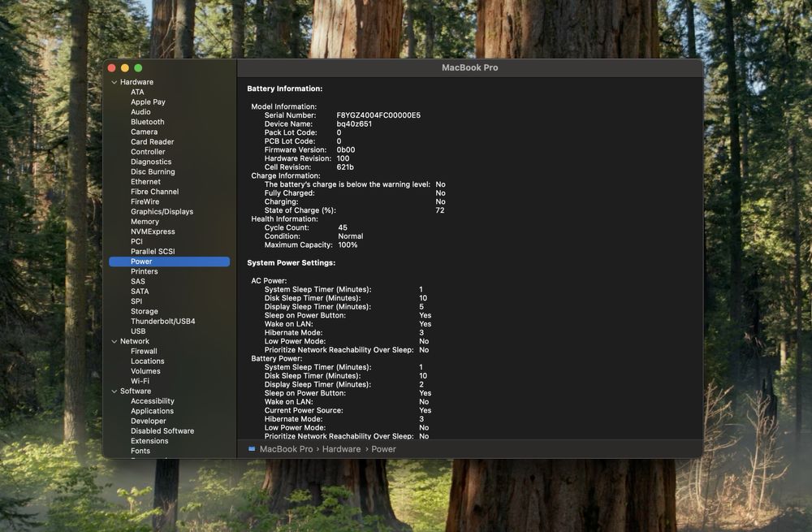Click the Cell Revision value 621b
Image resolution: width=812 pixels, height=532 pixels.
[x=345, y=167]
